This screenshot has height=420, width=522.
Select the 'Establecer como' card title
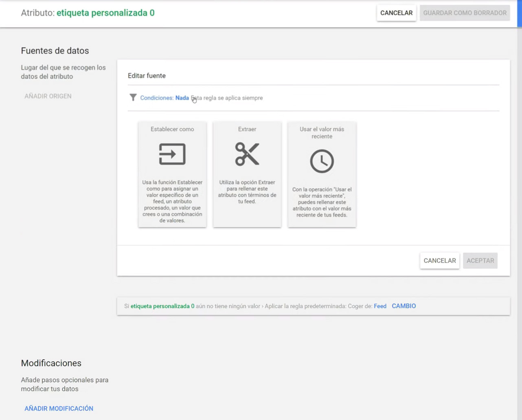[172, 129]
